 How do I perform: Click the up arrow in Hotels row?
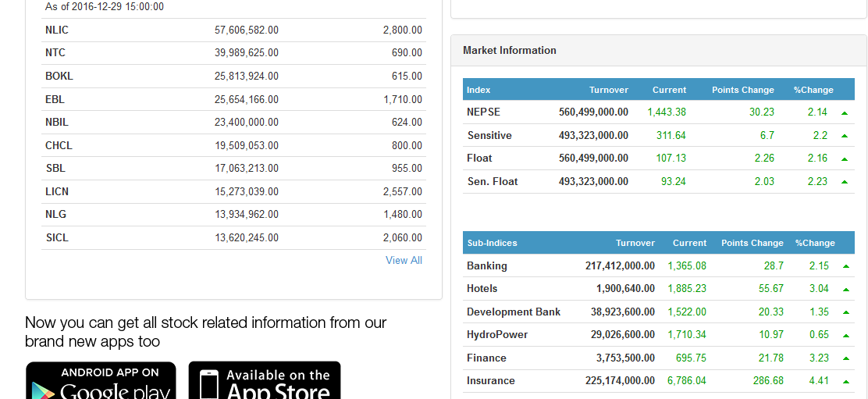pyautogui.click(x=846, y=290)
